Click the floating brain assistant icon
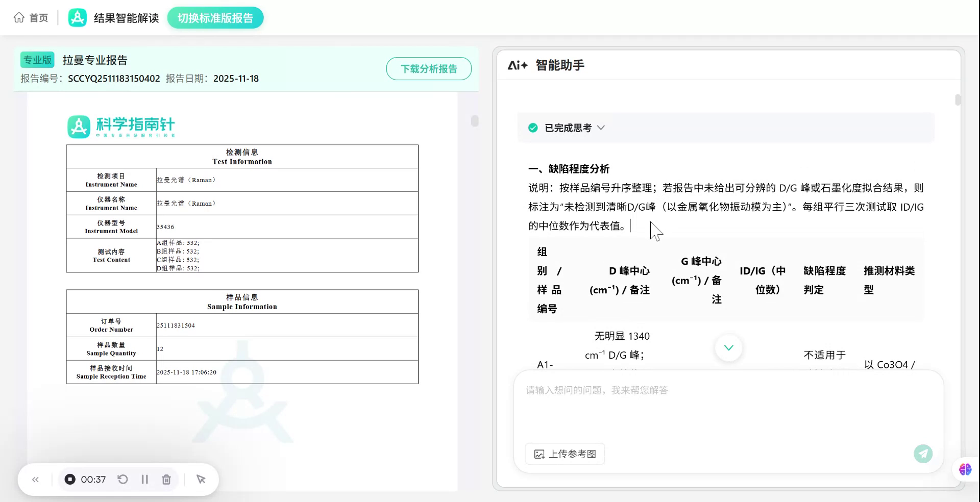 click(965, 470)
